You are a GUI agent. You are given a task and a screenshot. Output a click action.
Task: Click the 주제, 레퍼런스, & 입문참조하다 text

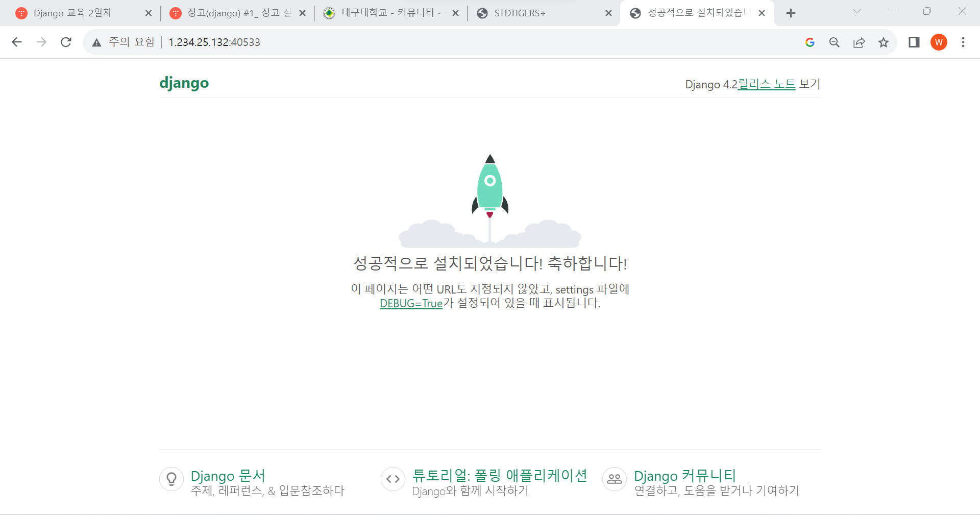click(267, 491)
